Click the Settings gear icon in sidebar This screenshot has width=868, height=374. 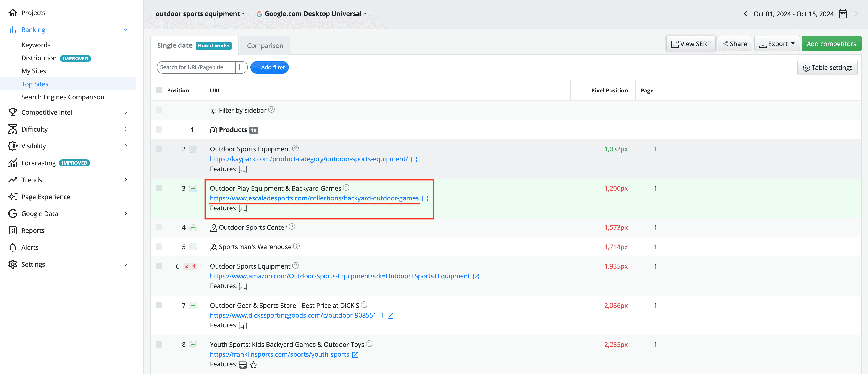coord(13,264)
